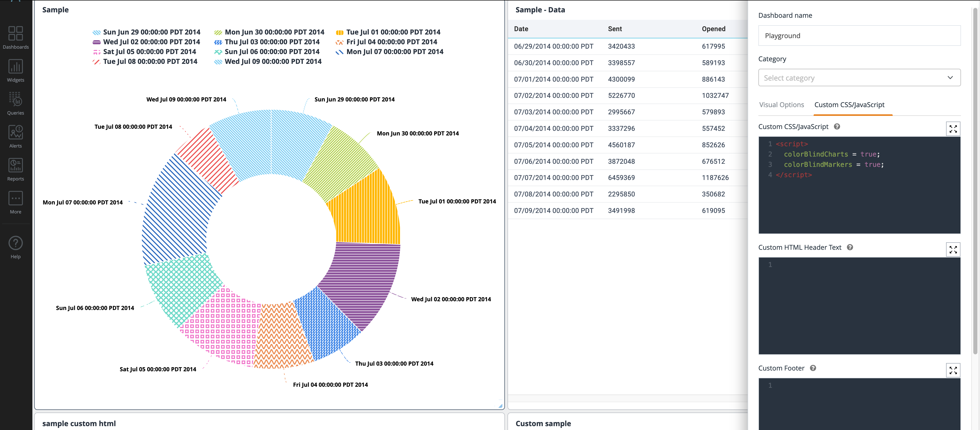Expand the Custom CSS/JavaScript editor fullscreen
Image resolution: width=980 pixels, height=430 pixels.
coord(952,129)
